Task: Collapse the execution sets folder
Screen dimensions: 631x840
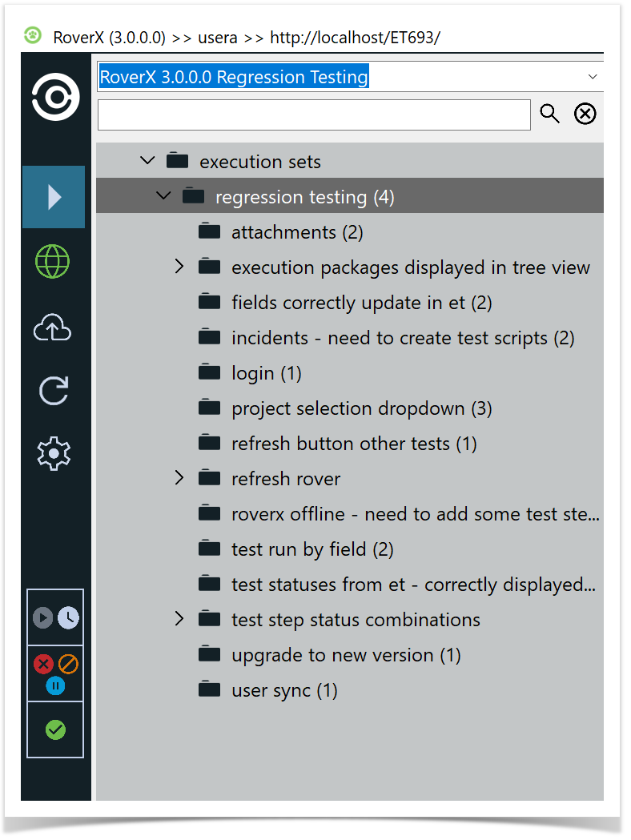Action: coord(147,161)
